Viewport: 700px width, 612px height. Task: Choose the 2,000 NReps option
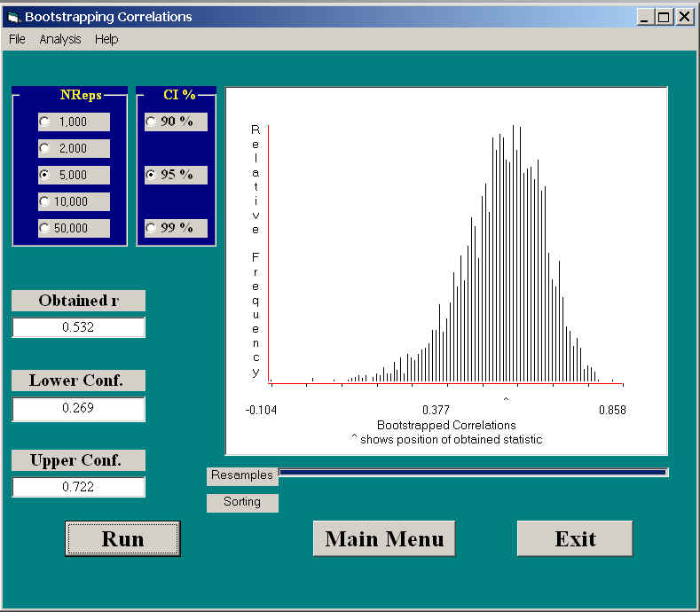45,149
